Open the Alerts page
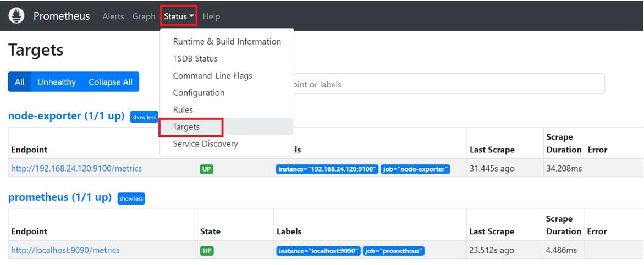 point(113,16)
